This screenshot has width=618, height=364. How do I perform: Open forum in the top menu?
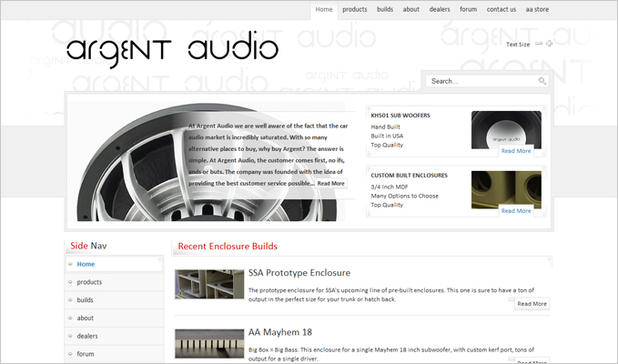[x=468, y=9]
